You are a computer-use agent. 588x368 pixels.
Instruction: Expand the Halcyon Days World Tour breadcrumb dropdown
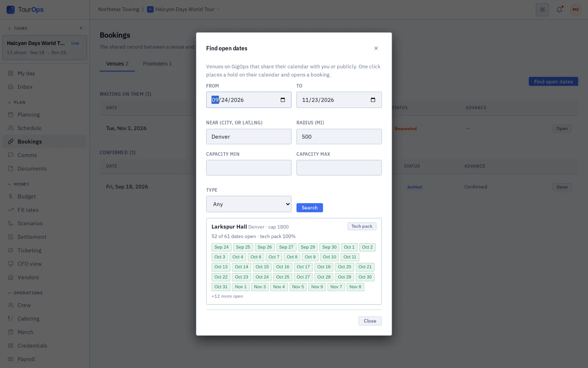pyautogui.click(x=183, y=10)
